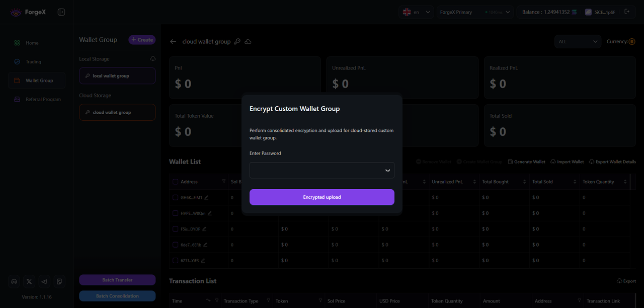
Task: Select the cloud wallet group item
Action: [x=117, y=112]
